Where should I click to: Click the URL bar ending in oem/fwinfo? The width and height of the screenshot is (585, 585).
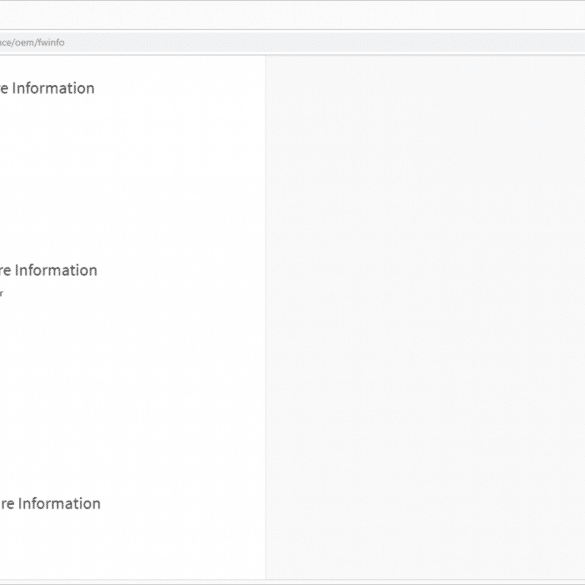(x=292, y=43)
